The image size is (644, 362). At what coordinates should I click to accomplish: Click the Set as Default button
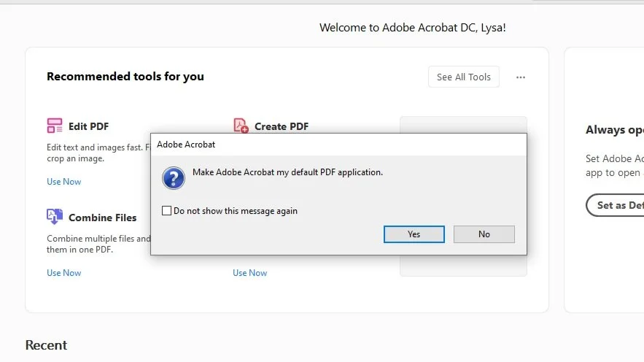click(616, 205)
